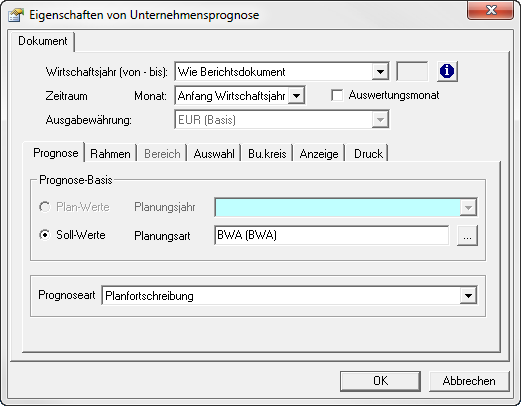Click the light-blue Planungsjahr field
Screen dimensions: 521x406
(x=346, y=207)
